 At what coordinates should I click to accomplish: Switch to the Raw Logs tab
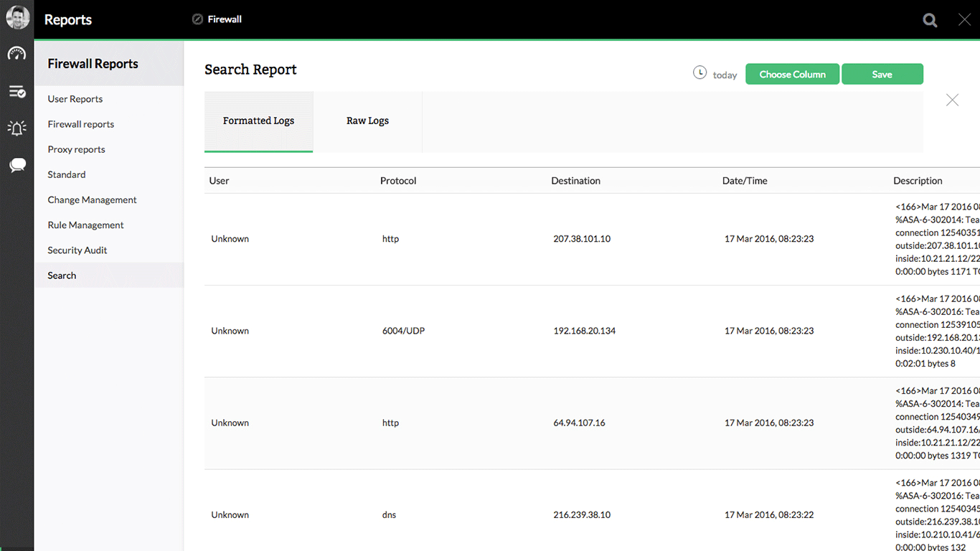(367, 121)
